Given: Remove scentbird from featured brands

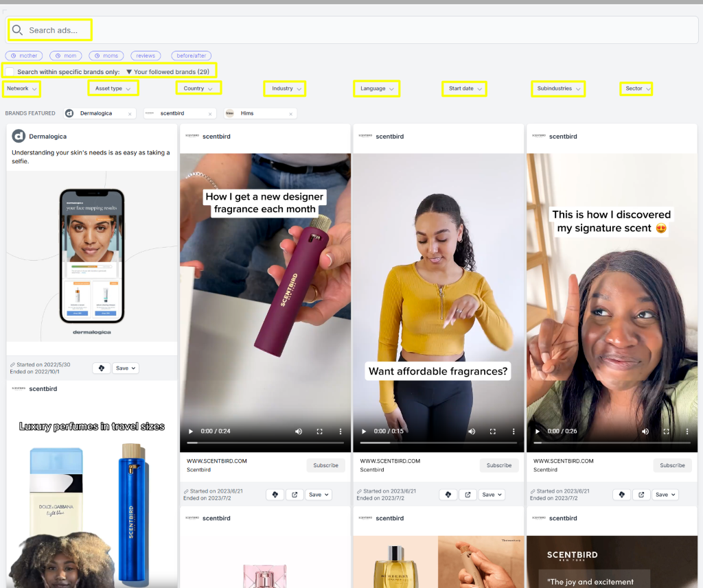Looking at the screenshot, I should tap(210, 114).
